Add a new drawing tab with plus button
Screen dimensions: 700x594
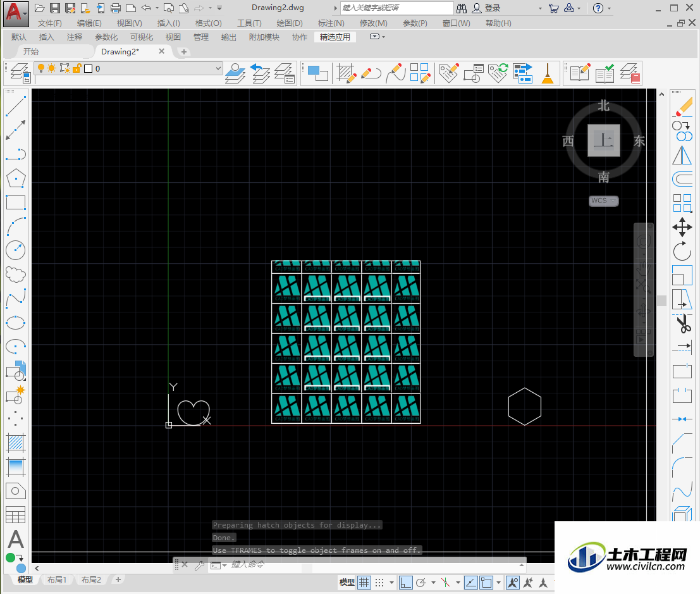(183, 52)
